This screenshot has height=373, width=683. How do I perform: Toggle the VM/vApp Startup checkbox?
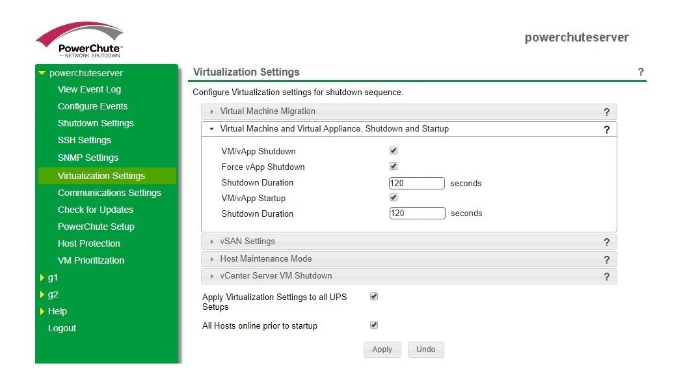[x=393, y=197]
